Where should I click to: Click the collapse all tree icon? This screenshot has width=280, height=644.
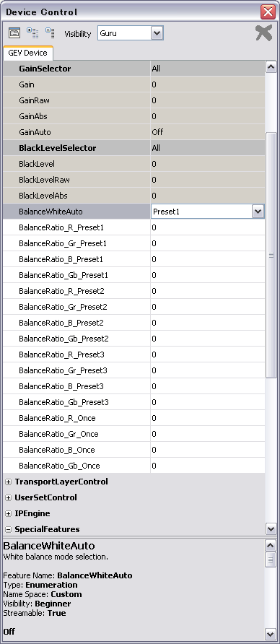pyautogui.click(x=50, y=33)
